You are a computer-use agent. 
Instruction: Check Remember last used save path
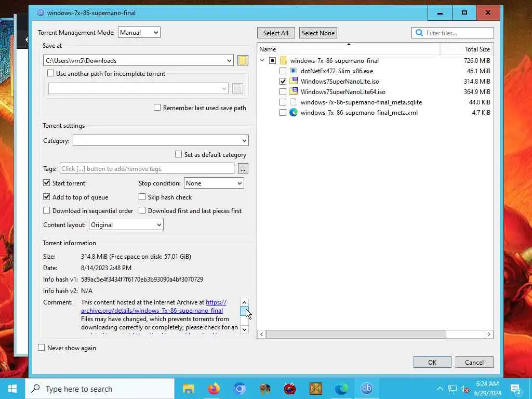pyautogui.click(x=157, y=108)
